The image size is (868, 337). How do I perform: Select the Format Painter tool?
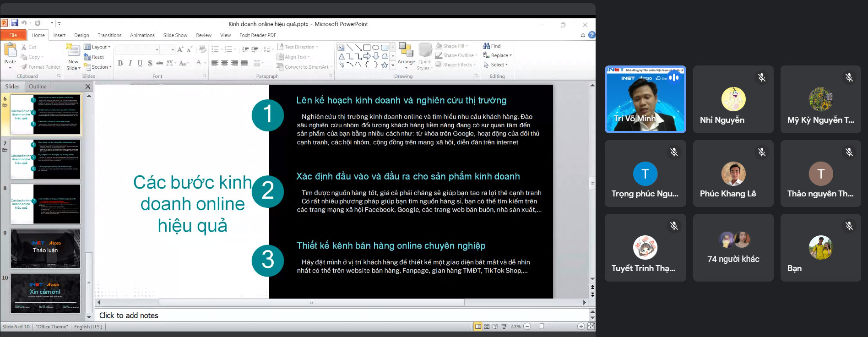tap(41, 67)
